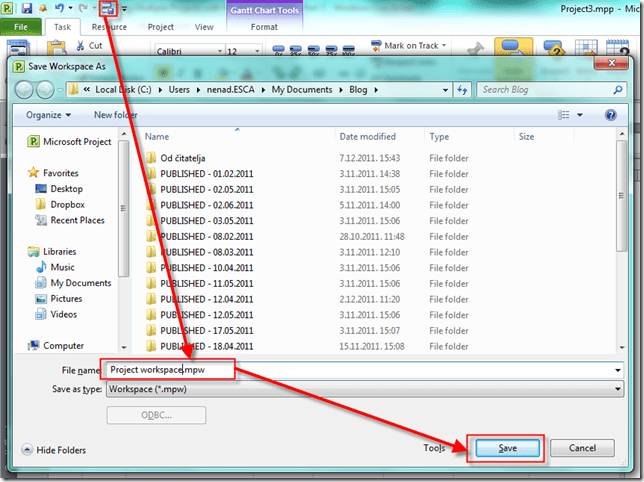Click the Undo arrow in quick access toolbar
Screen dimensions: 644x482
coord(59,9)
